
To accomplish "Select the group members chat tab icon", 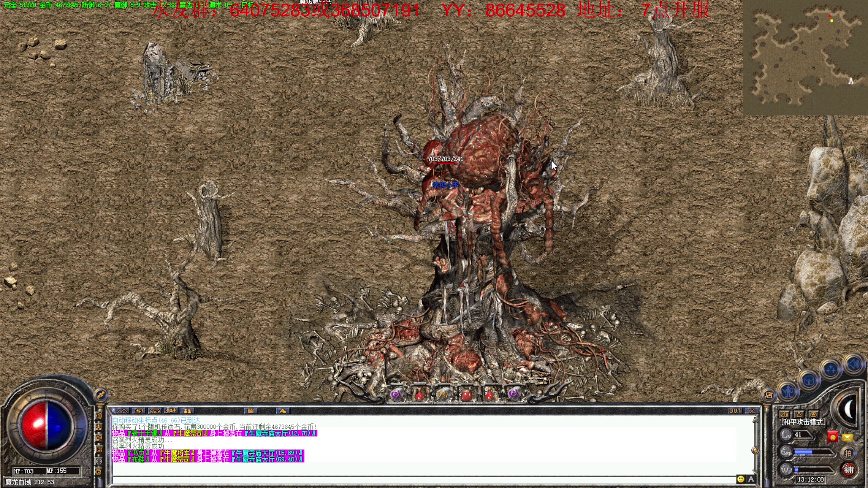I will (171, 411).
